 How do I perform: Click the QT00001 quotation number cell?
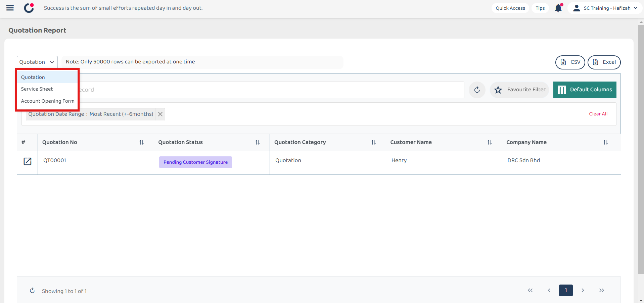96,163
